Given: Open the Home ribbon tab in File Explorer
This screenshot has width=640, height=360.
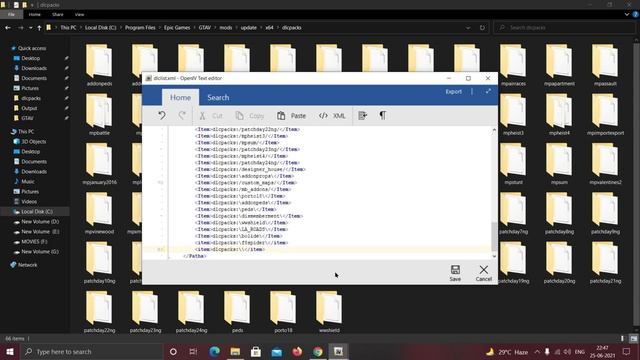Looking at the screenshot, I should click(35, 14).
